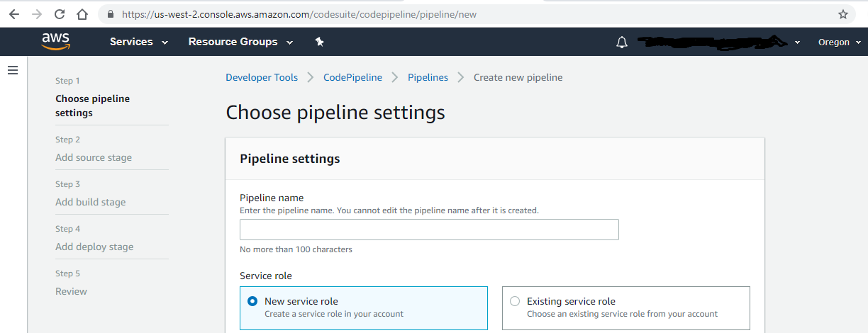The image size is (868, 333).
Task: Bookmark this page with star icon
Action: [x=843, y=14]
